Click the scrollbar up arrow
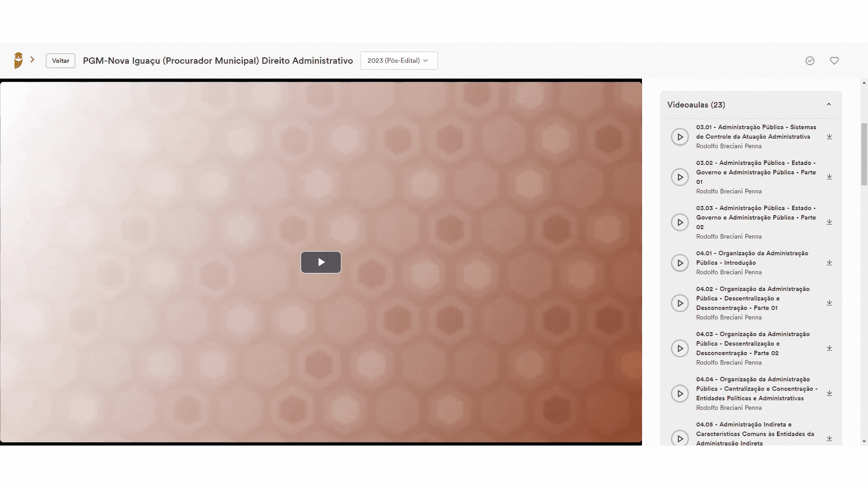This screenshot has width=868, height=488. [864, 83]
